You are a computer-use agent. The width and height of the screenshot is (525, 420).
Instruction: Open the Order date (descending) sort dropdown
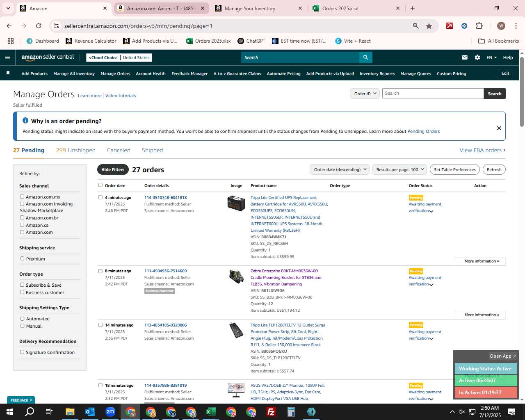(x=339, y=169)
